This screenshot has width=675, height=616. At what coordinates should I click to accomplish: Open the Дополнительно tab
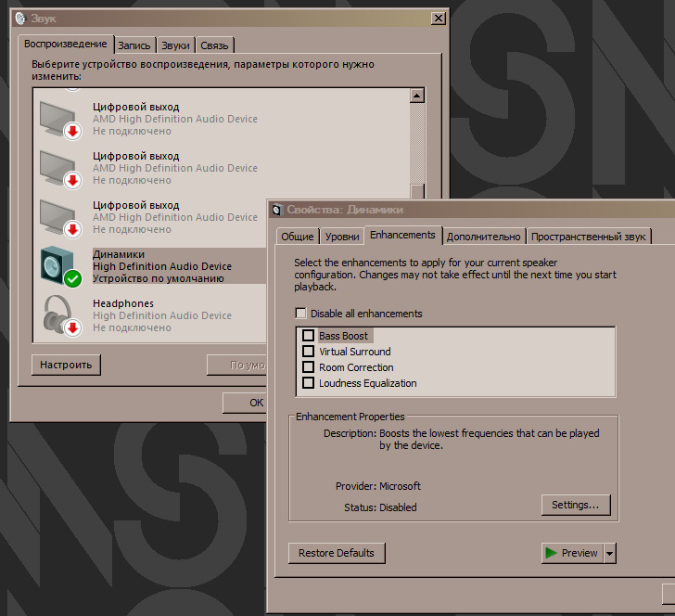pos(484,237)
